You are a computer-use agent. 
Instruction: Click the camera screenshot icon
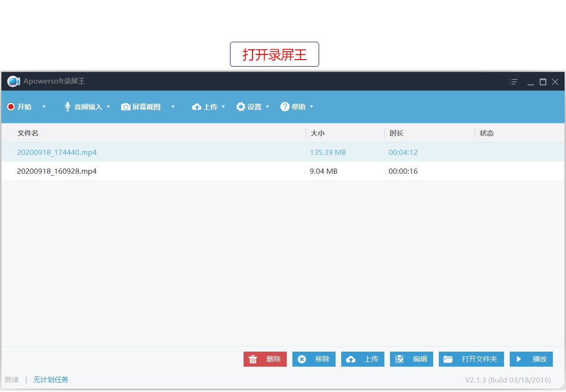point(126,107)
